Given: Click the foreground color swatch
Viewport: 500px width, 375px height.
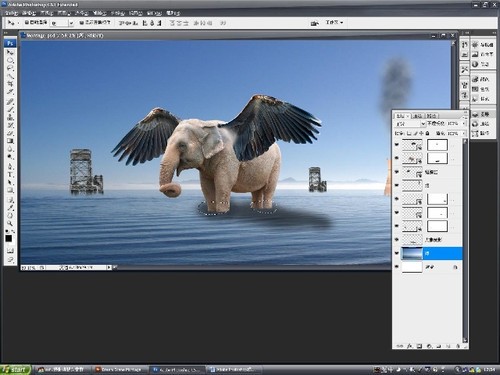Looking at the screenshot, I should click(x=9, y=238).
